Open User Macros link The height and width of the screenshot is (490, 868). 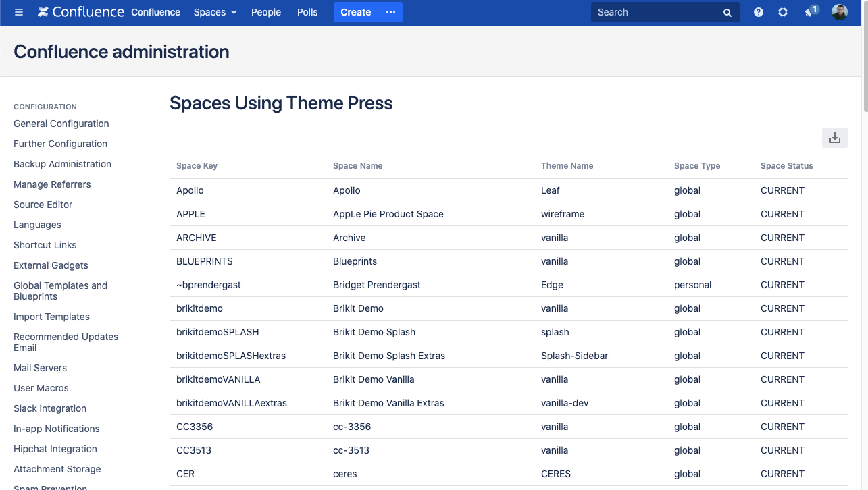[41, 388]
